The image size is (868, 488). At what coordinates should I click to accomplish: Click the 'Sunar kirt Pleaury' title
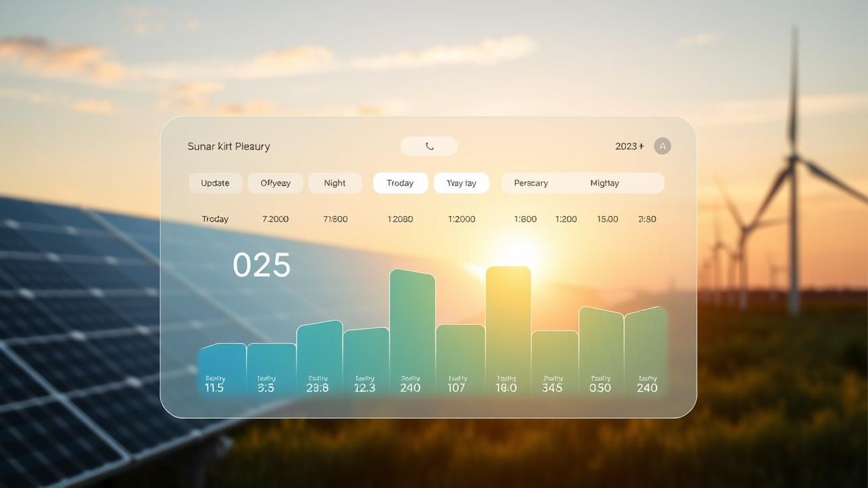click(229, 146)
